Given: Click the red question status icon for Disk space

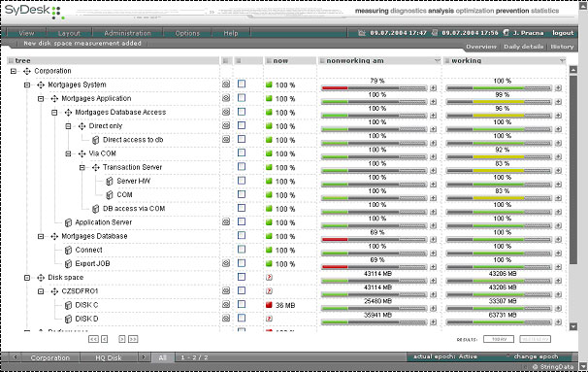Looking at the screenshot, I should pos(269,278).
